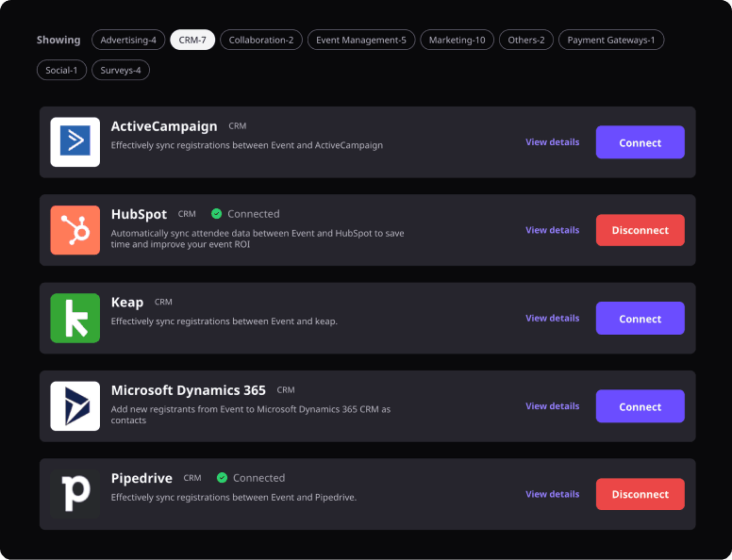This screenshot has height=560, width=732.
Task: Click HubSpot's green connected checkmark icon
Action: coord(216,214)
